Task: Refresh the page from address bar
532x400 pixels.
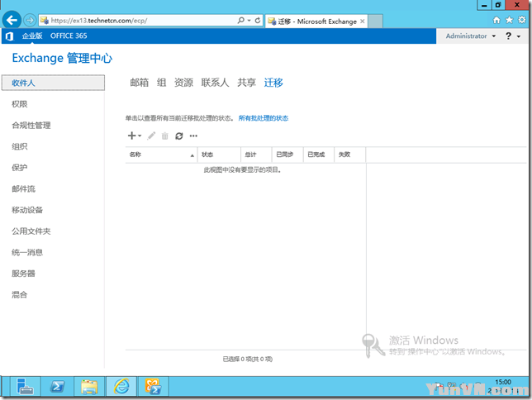Action: [x=258, y=21]
